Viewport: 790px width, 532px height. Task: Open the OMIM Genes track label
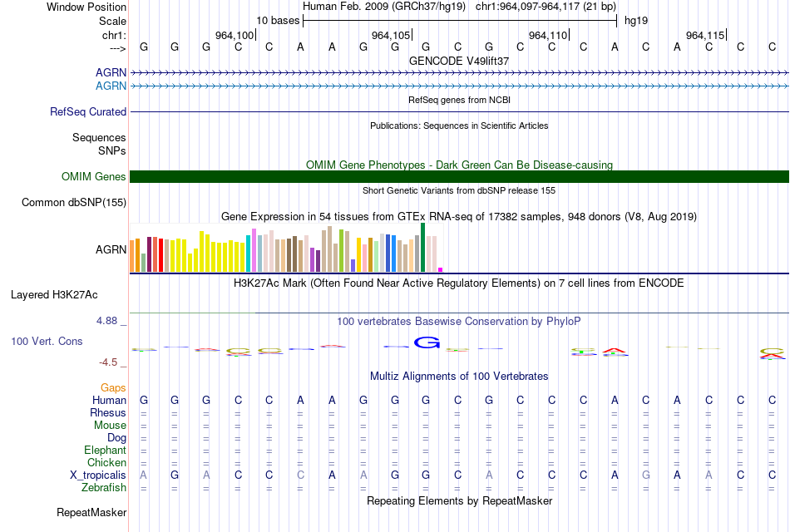93,176
